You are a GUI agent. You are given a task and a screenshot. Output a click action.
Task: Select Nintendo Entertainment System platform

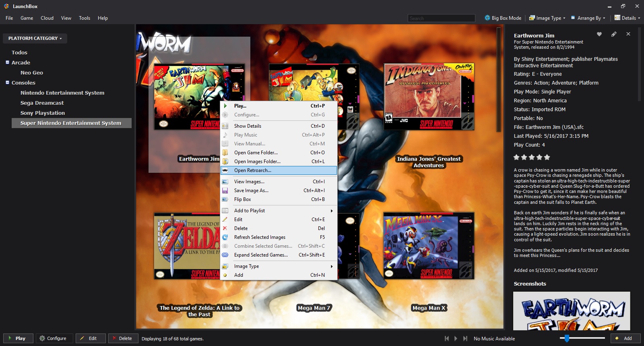(62, 93)
